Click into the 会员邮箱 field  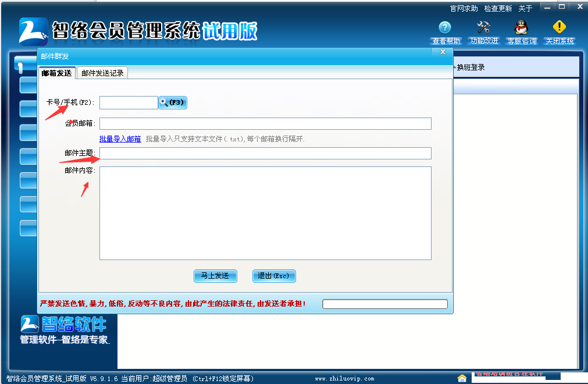click(x=265, y=124)
